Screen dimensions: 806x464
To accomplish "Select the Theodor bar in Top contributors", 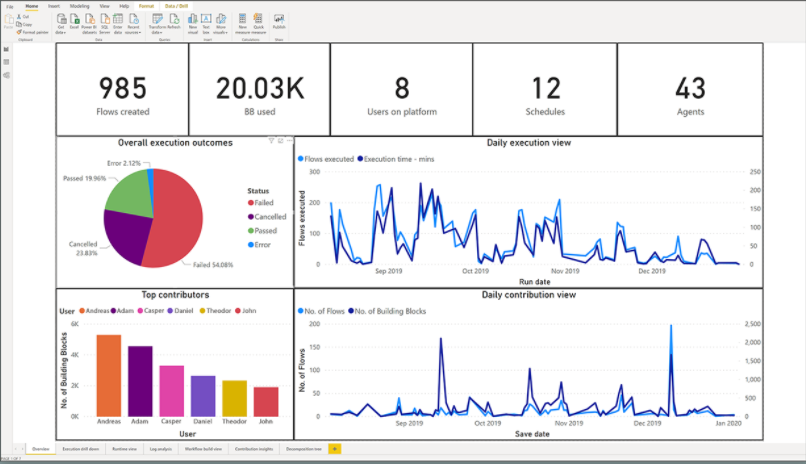I will click(x=234, y=398).
